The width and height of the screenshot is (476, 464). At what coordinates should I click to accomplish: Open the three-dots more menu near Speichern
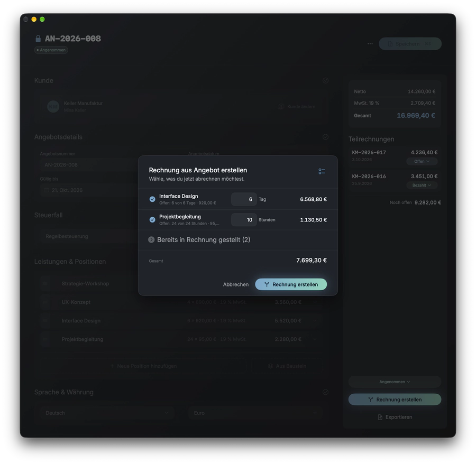pos(370,44)
